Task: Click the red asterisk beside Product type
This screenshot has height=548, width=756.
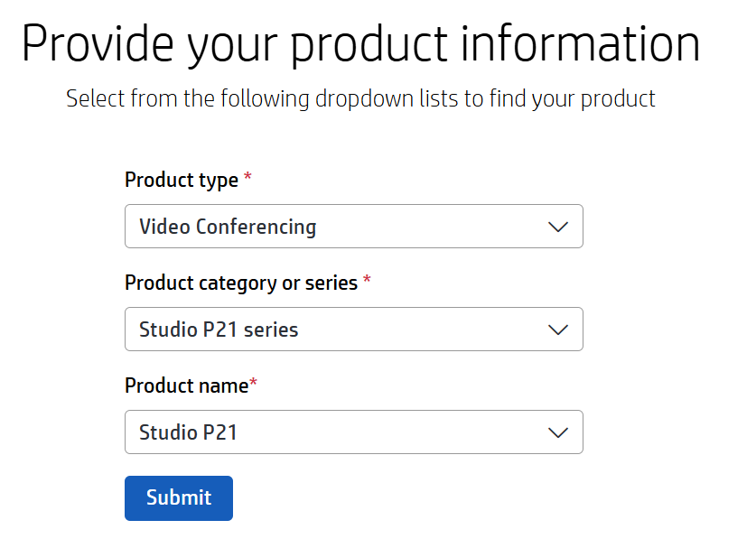Action: (247, 179)
